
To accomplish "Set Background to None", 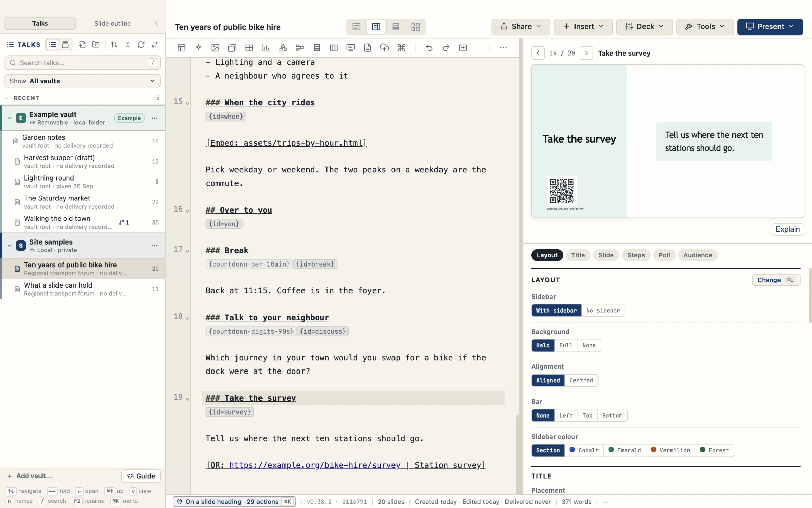I will coord(589,345).
